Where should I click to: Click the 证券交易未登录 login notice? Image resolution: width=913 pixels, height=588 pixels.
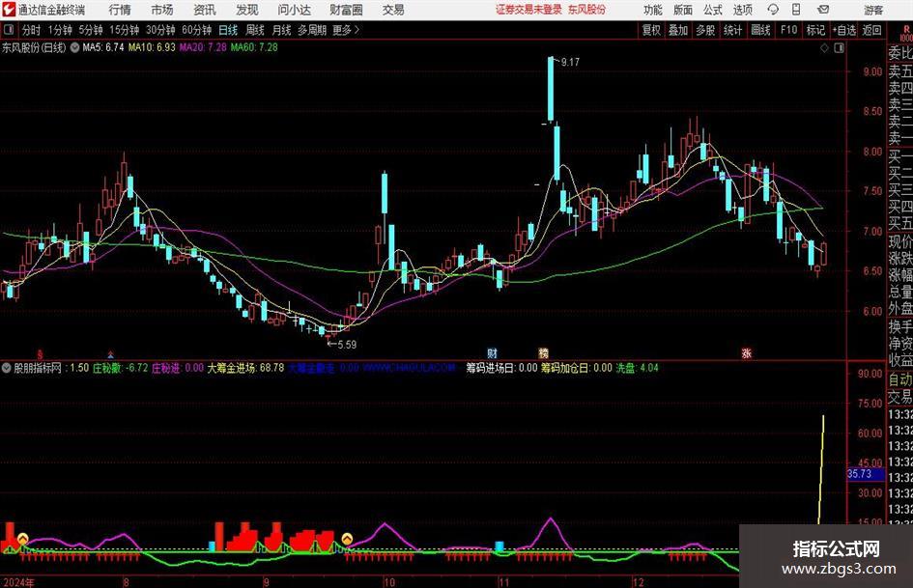pyautogui.click(x=528, y=10)
